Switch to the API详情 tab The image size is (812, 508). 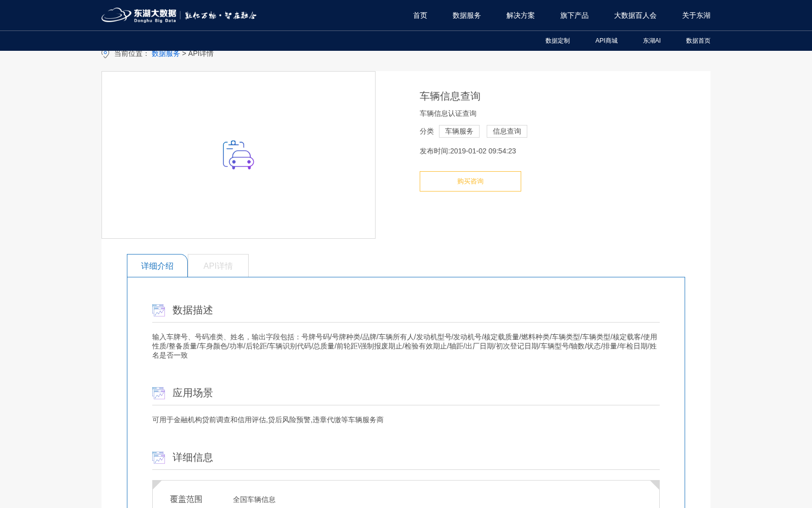[x=218, y=266]
